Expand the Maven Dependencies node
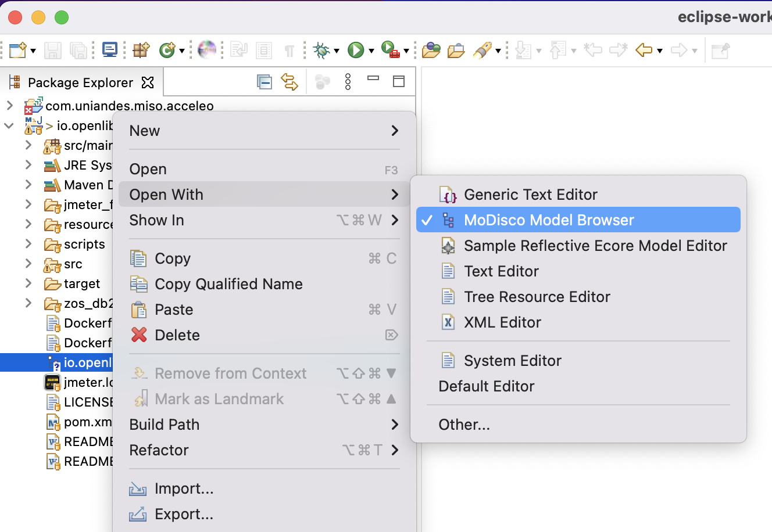 (28, 185)
